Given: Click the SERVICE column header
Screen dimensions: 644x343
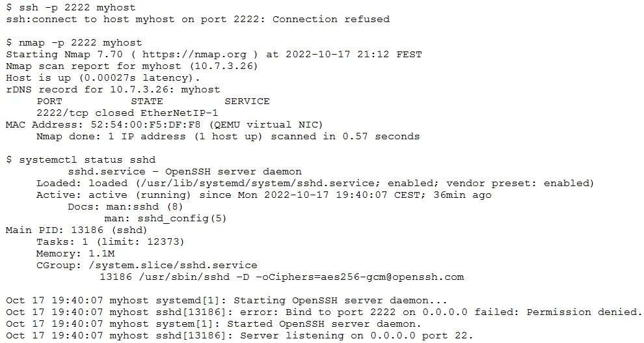Looking at the screenshot, I should [247, 102].
